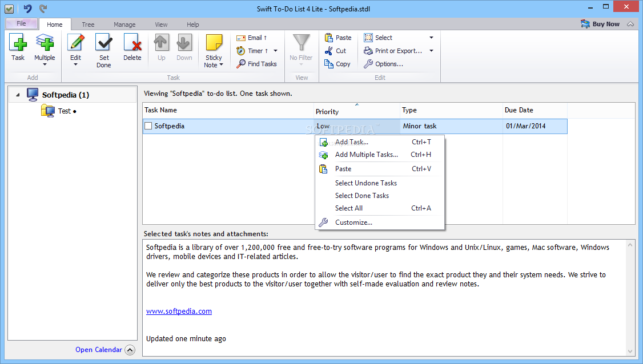Sort by Task Name column header

pyautogui.click(x=228, y=110)
